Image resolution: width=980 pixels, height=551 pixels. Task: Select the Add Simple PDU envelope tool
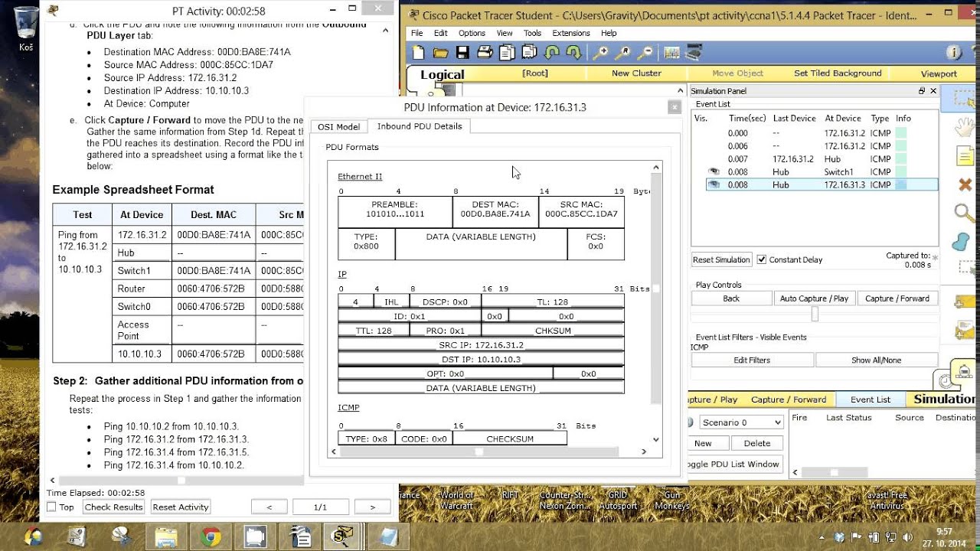coord(965,302)
